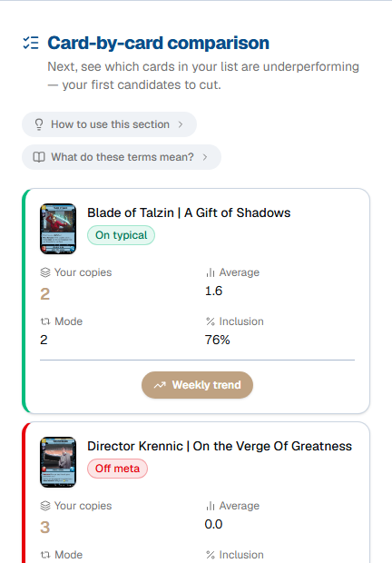
Task: Click the percent icon beside Blade Inclusion
Action: (x=211, y=321)
